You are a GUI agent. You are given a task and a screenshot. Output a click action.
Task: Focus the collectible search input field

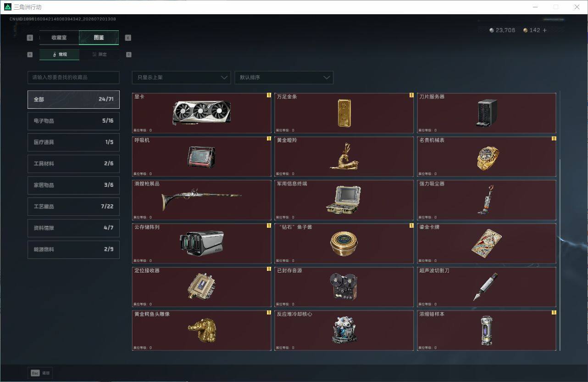coord(73,77)
